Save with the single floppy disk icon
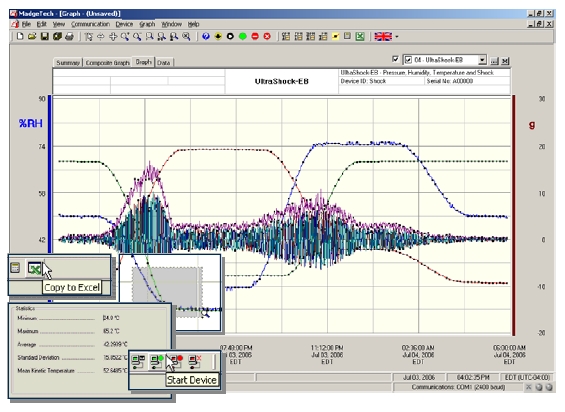The image size is (565, 412). (x=44, y=36)
